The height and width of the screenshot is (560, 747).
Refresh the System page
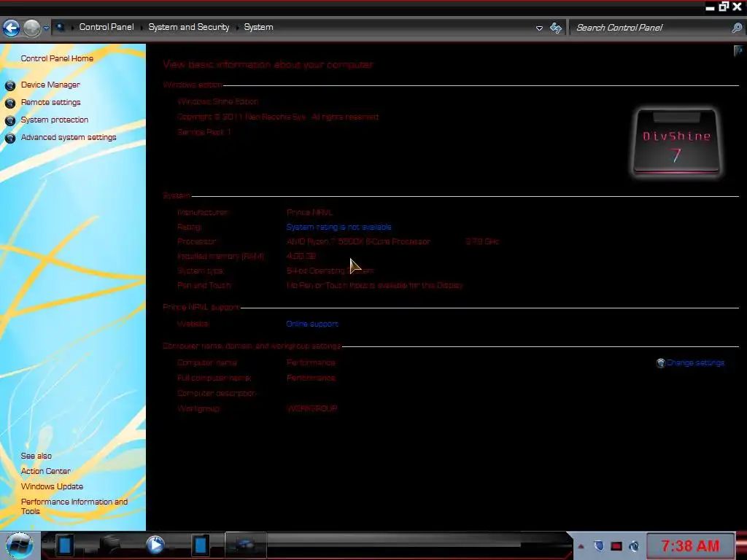pos(555,28)
